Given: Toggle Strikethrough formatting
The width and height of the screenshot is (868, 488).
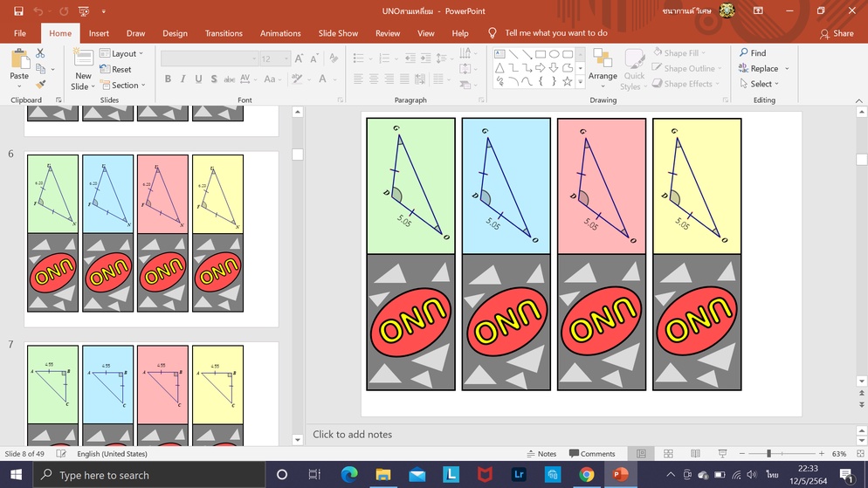Looking at the screenshot, I should pyautogui.click(x=229, y=79).
